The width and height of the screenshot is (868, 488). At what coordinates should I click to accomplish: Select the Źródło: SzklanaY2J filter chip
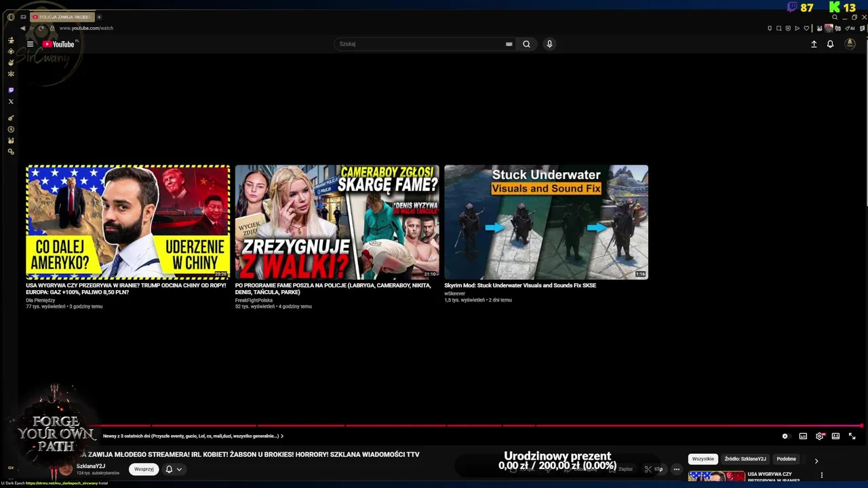pos(745,459)
